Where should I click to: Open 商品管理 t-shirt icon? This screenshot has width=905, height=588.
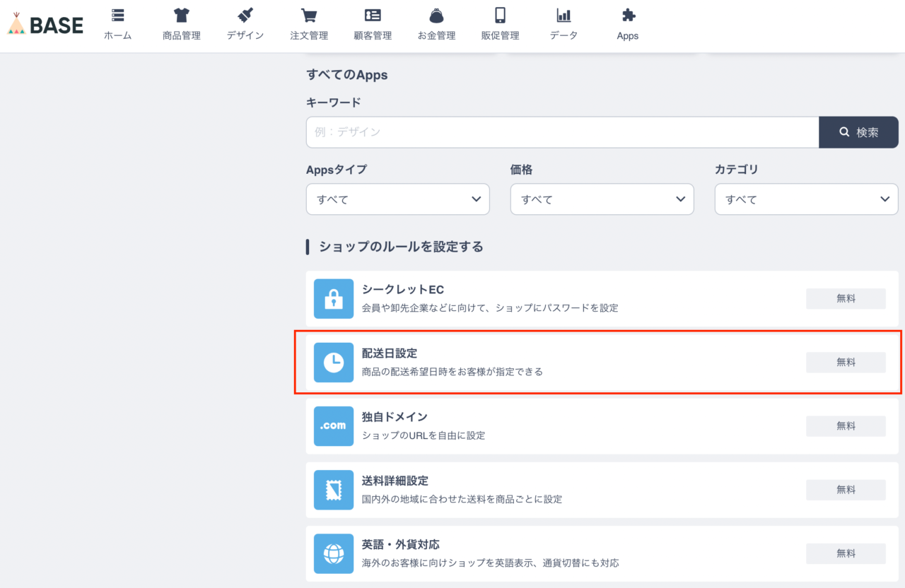182,15
